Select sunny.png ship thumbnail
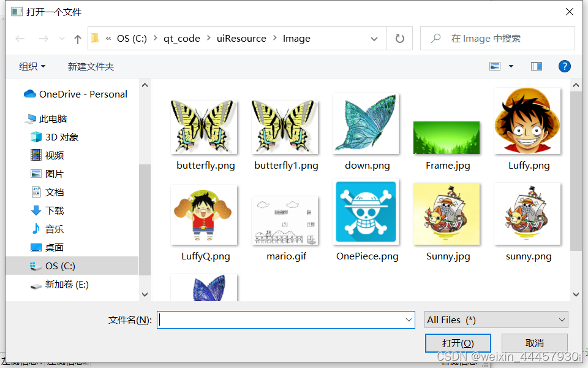The width and height of the screenshot is (588, 368). [x=527, y=213]
